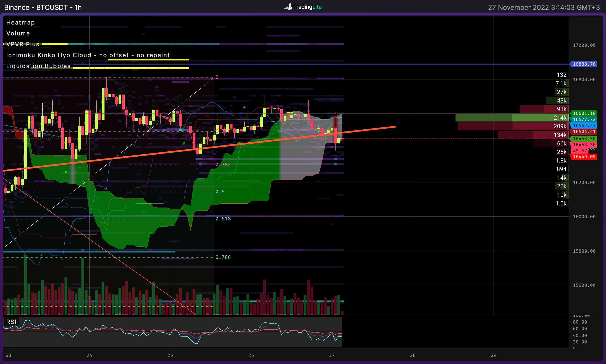The image size is (606, 364).
Task: Click the Fibonacci 0 level label
Action: tap(217, 77)
